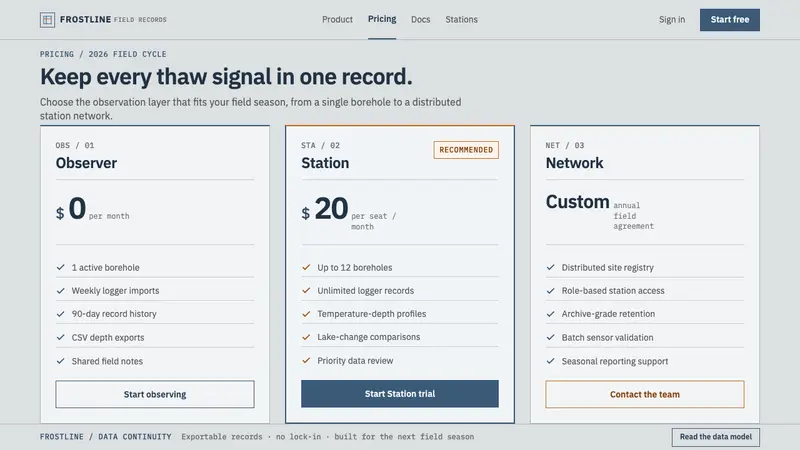
Task: Click the 'Priority data review' text
Action: pos(355,361)
